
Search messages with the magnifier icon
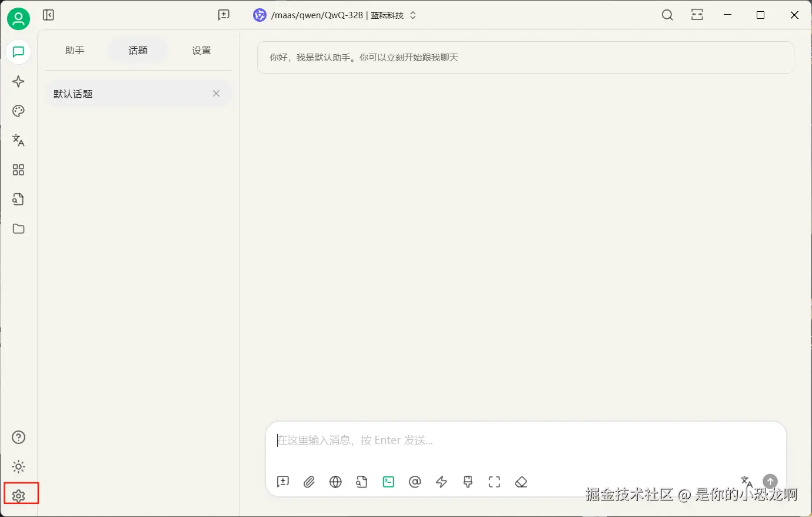[667, 15]
